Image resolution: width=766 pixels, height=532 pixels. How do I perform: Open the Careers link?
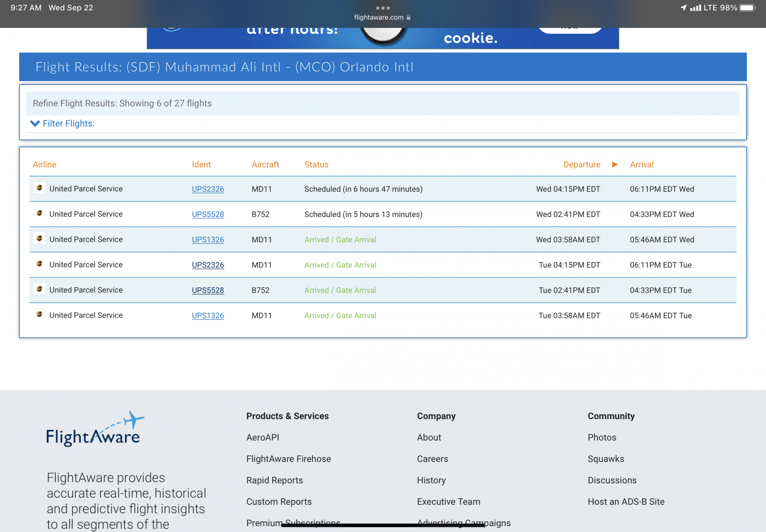click(433, 459)
